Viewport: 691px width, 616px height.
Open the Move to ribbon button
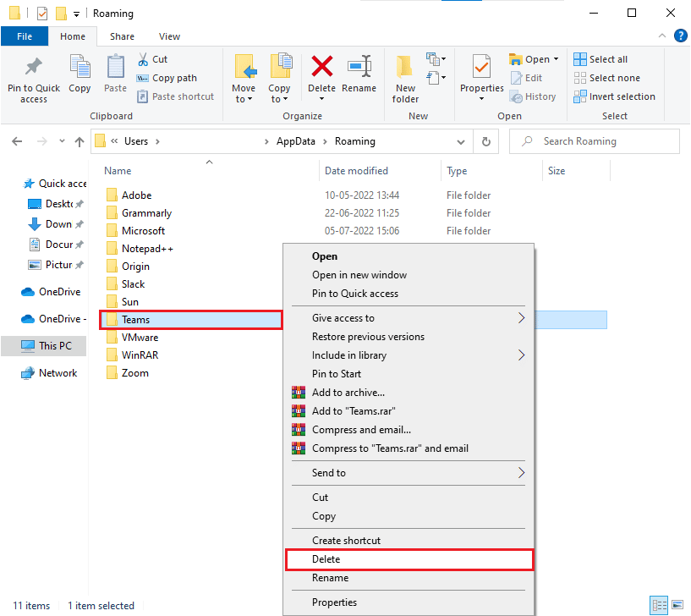pos(244,80)
